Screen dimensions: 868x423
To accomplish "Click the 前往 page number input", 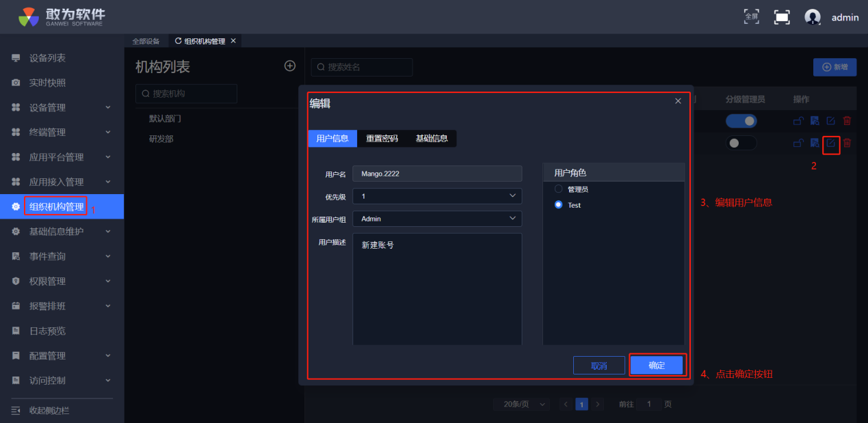I will click(x=648, y=404).
